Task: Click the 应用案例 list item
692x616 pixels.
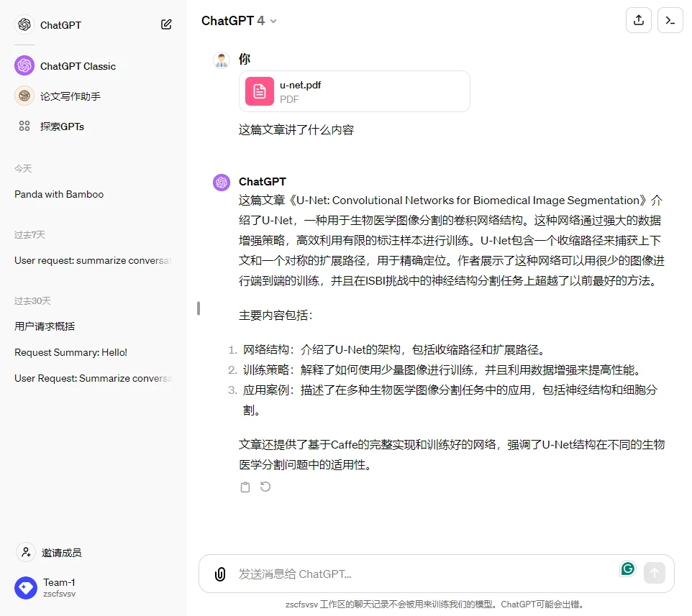Action: 450,400
